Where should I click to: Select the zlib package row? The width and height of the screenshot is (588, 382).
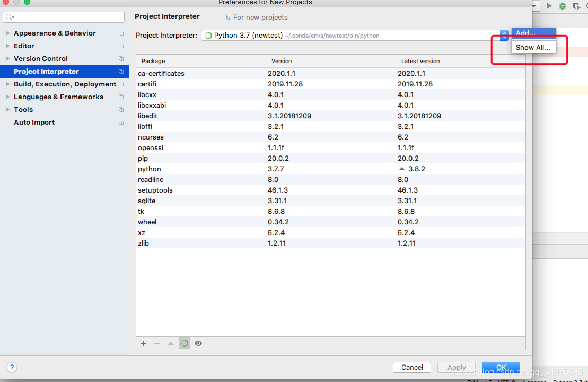tap(331, 243)
